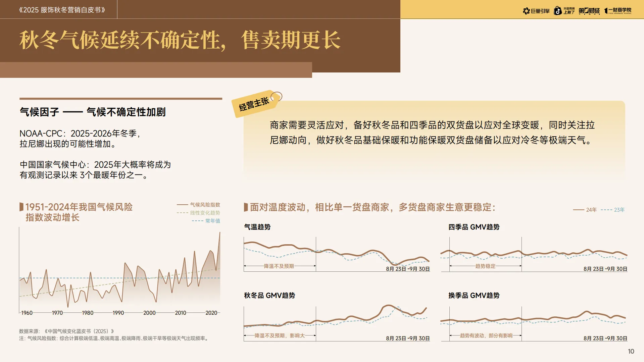Toggle the 气候风险指数 legend line

click(x=205, y=204)
